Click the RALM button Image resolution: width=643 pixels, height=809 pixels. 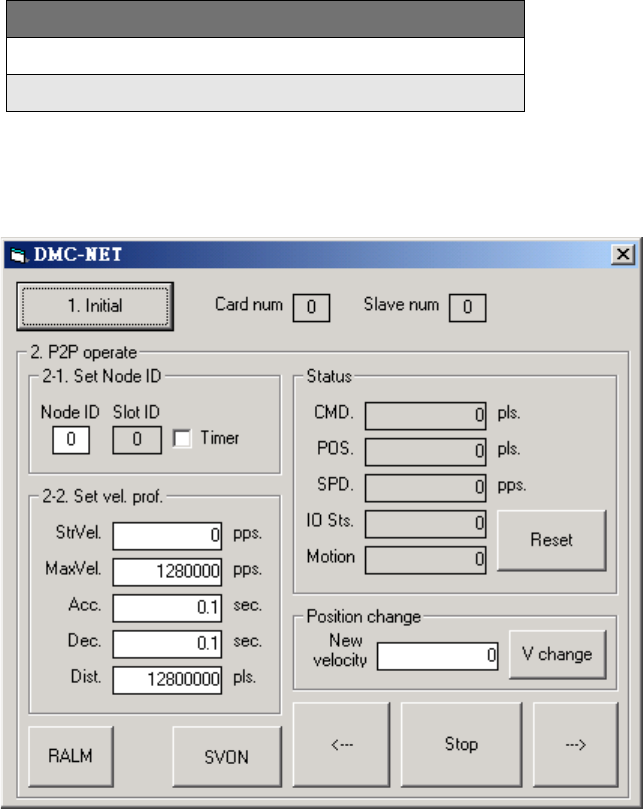click(x=71, y=756)
